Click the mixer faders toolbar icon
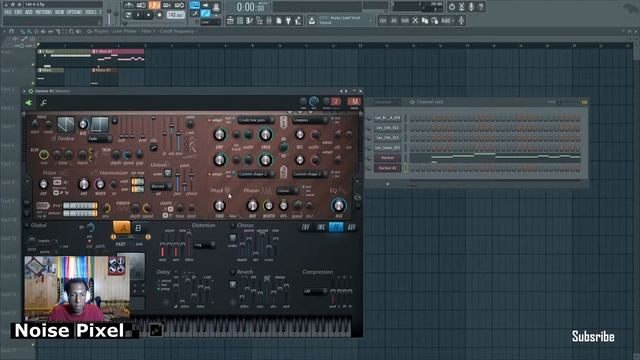 click(x=269, y=20)
